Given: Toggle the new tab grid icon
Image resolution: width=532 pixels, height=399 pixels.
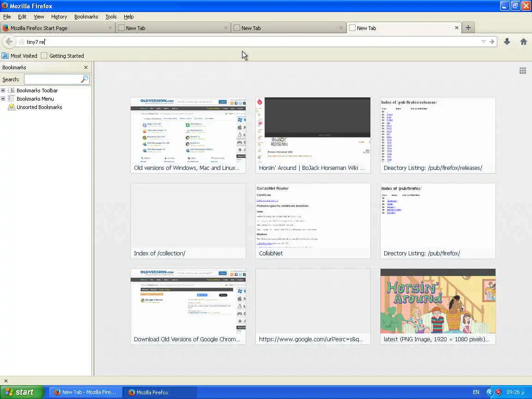Looking at the screenshot, I should (x=523, y=71).
